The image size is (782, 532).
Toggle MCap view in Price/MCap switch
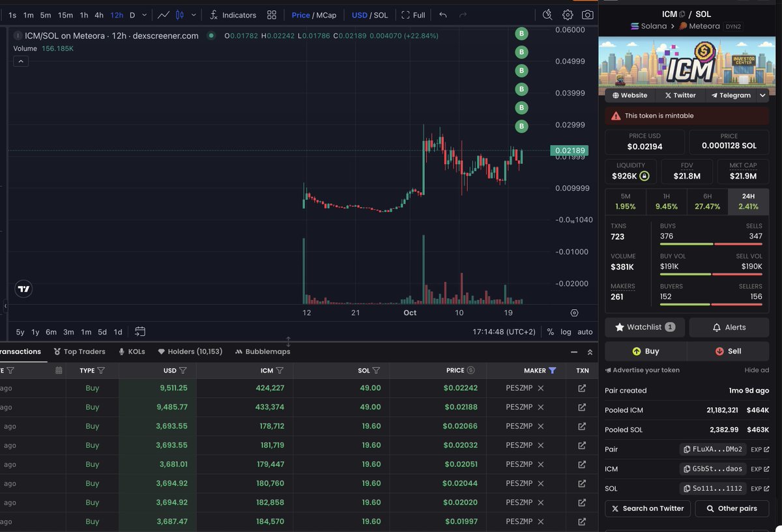pyautogui.click(x=326, y=15)
